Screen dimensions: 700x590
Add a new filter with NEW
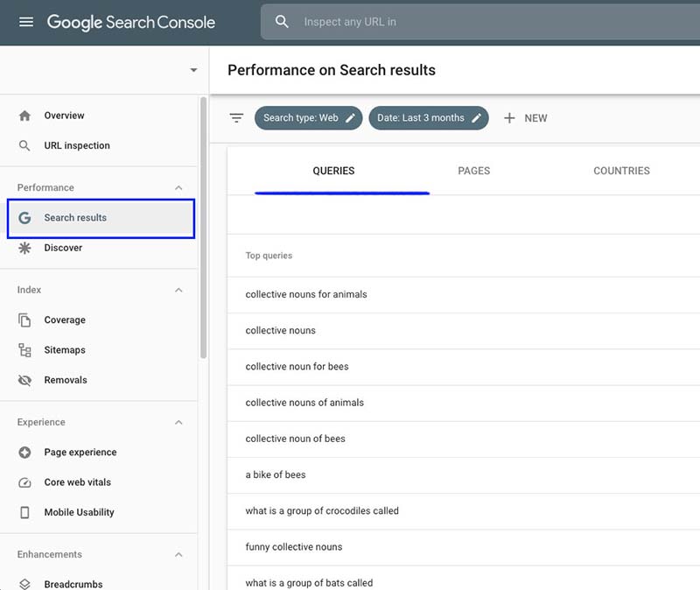(x=526, y=118)
